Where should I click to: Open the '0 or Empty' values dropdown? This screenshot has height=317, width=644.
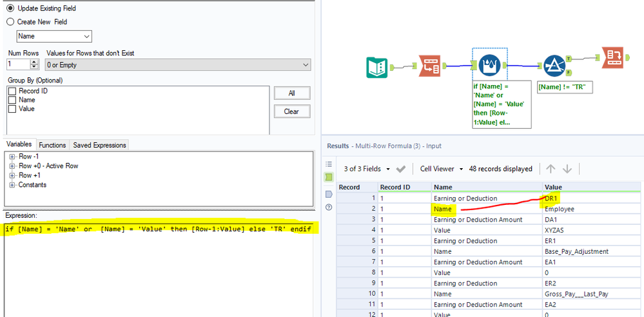coord(178,65)
